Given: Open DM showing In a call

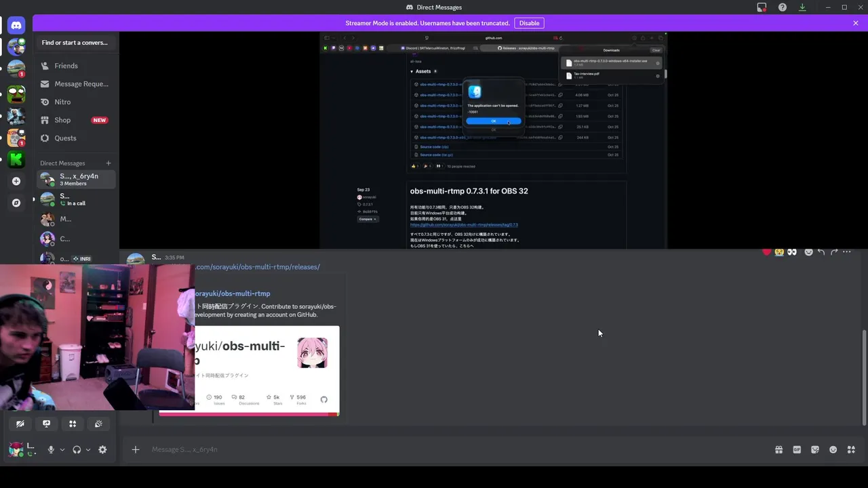Looking at the screenshot, I should pyautogui.click(x=75, y=199).
